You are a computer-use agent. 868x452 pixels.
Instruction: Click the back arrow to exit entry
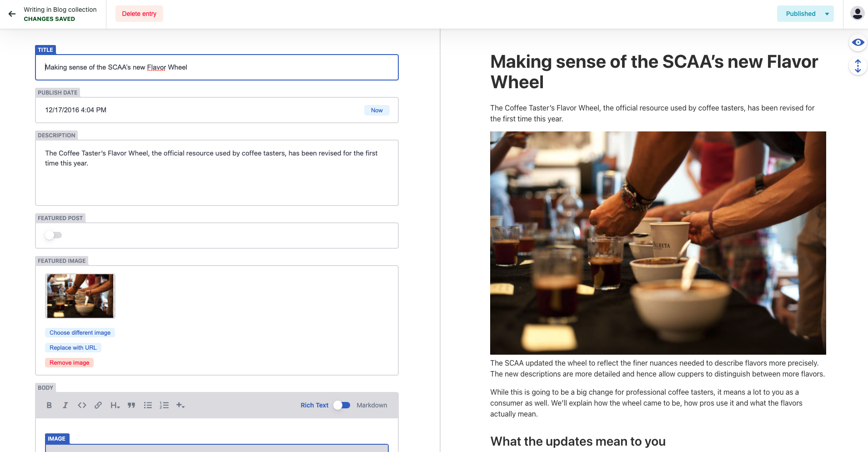click(x=12, y=14)
